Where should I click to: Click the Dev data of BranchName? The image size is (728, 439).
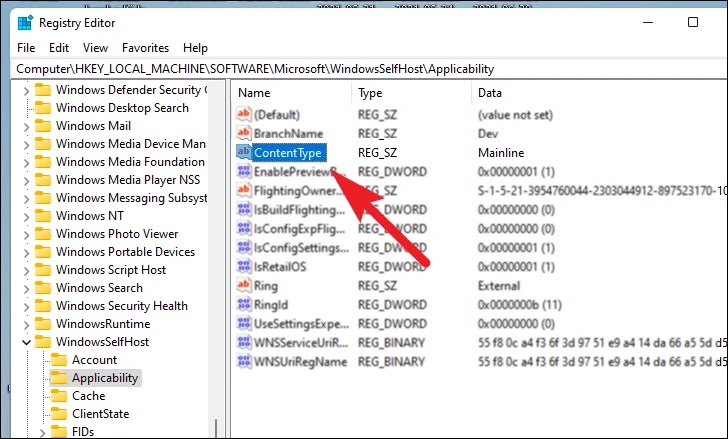pos(488,134)
